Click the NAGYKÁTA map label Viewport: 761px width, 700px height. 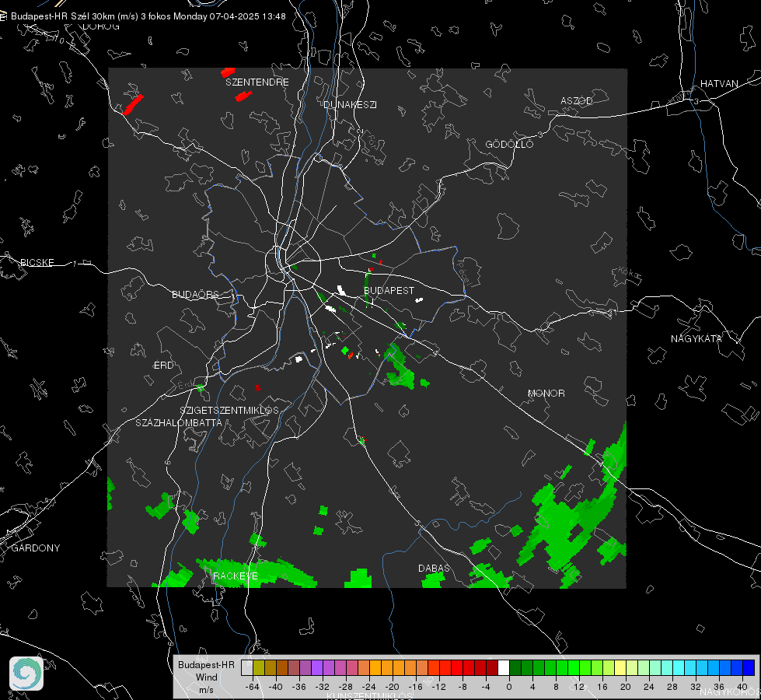point(696,338)
